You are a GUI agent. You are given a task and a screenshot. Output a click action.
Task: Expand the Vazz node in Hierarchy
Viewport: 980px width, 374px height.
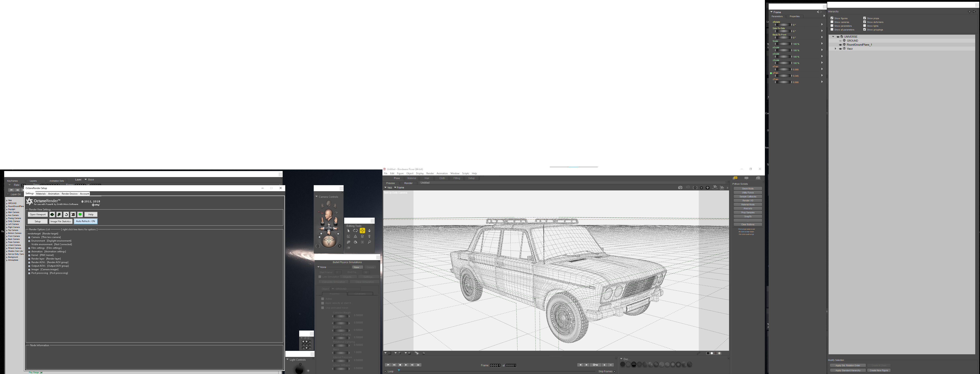click(835, 49)
